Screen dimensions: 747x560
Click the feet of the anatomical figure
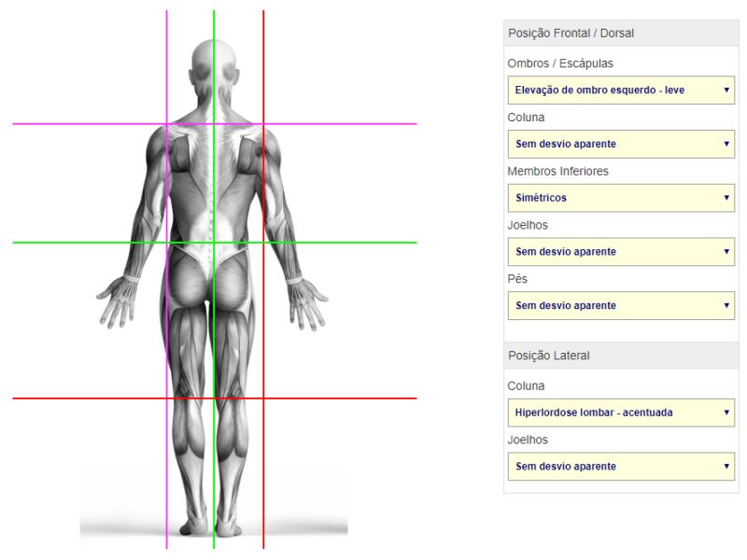click(215, 523)
